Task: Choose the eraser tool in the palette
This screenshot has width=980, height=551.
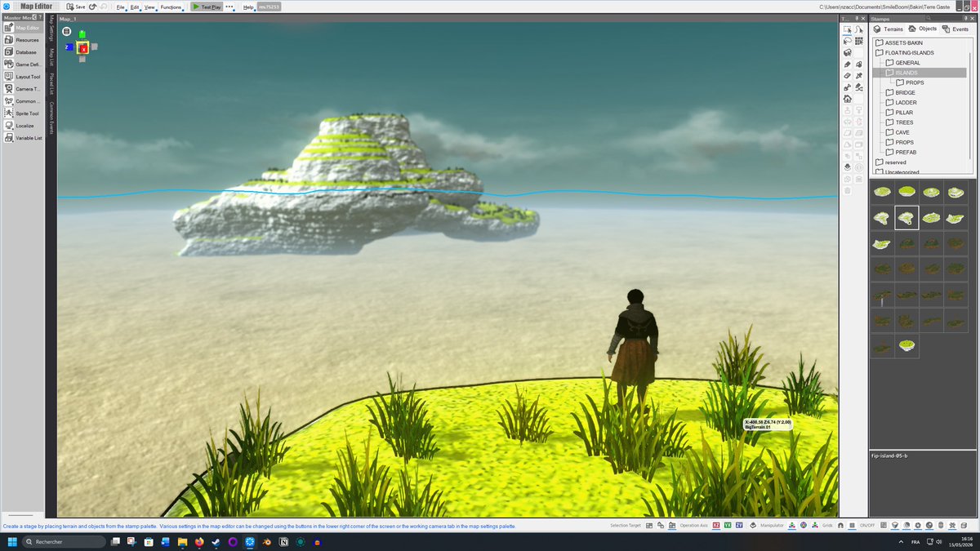Action: pos(847,75)
